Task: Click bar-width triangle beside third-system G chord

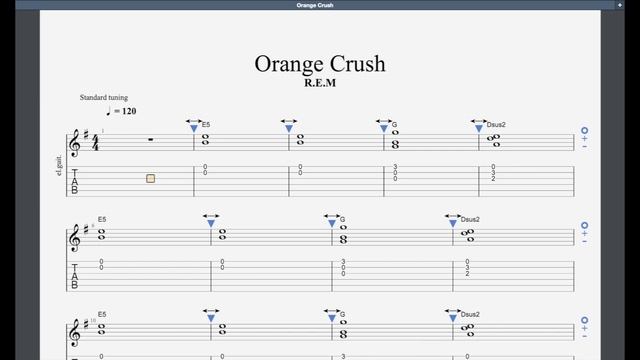Action: (x=332, y=318)
